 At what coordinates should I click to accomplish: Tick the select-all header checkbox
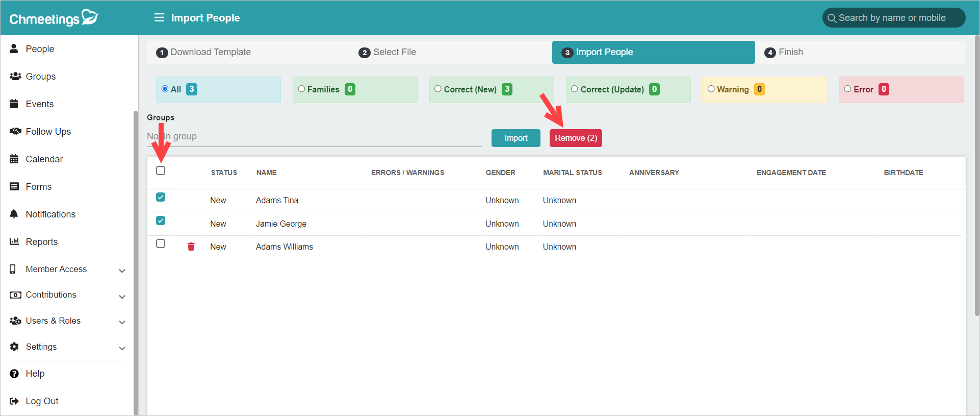(x=161, y=170)
